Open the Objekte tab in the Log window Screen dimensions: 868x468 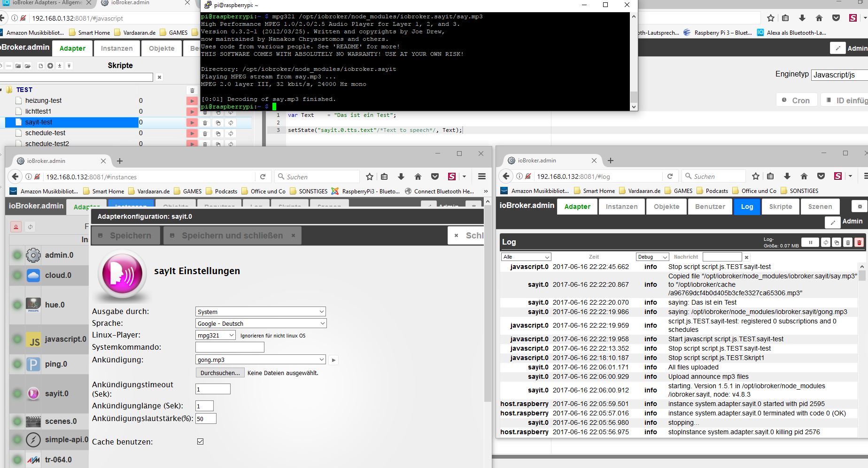666,207
